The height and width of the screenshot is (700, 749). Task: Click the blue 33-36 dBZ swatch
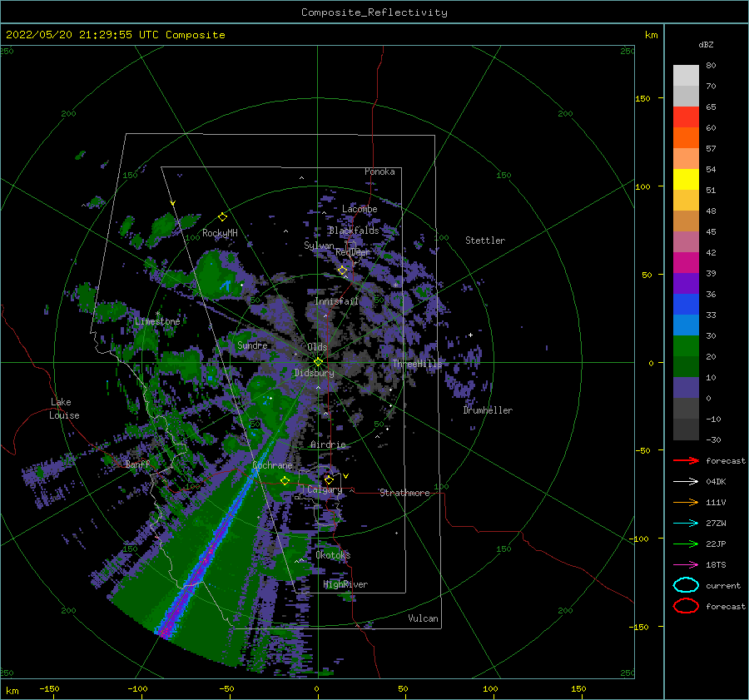[686, 305]
